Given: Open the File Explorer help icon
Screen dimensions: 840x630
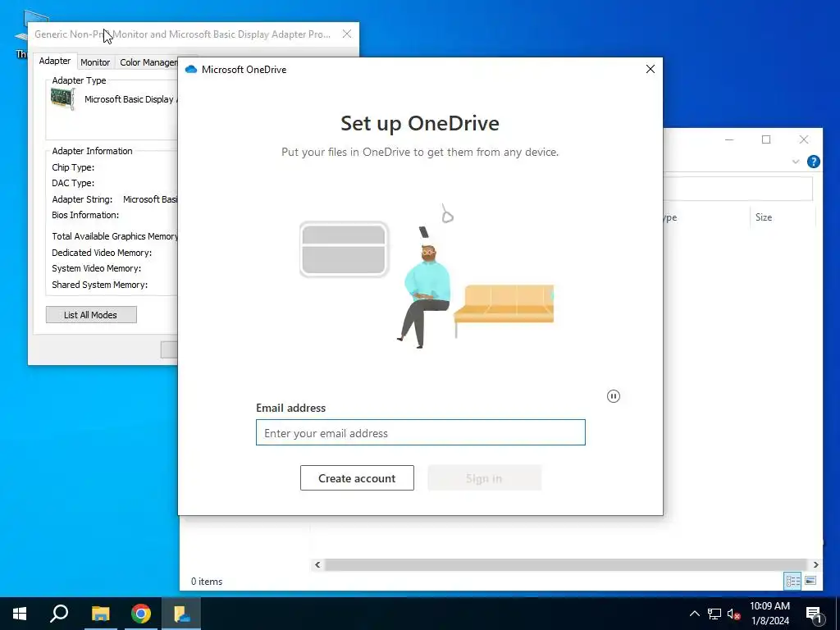Looking at the screenshot, I should [813, 162].
